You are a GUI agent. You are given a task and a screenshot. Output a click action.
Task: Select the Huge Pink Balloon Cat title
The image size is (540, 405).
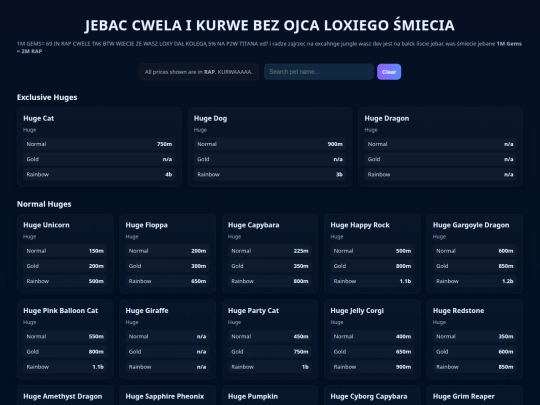(x=61, y=310)
